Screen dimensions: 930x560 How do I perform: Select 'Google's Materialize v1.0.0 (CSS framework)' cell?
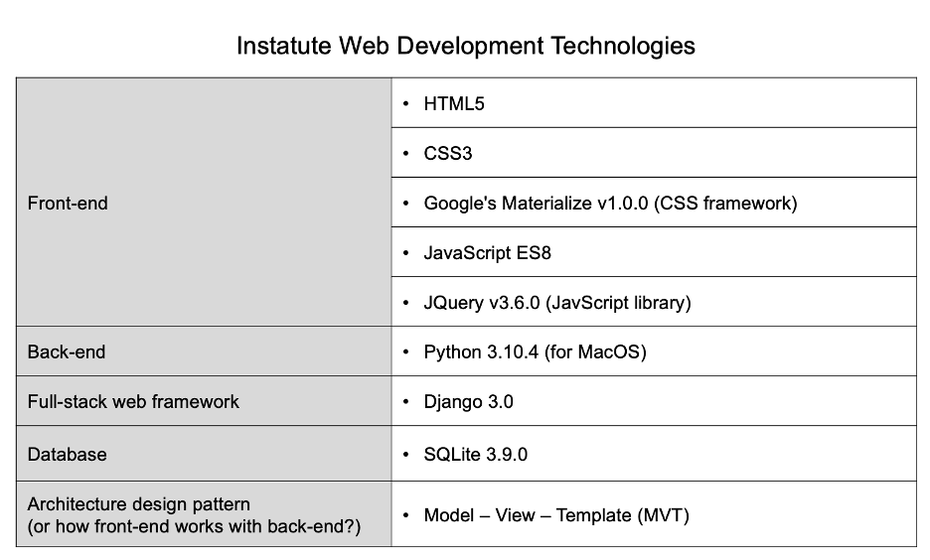coord(654,203)
